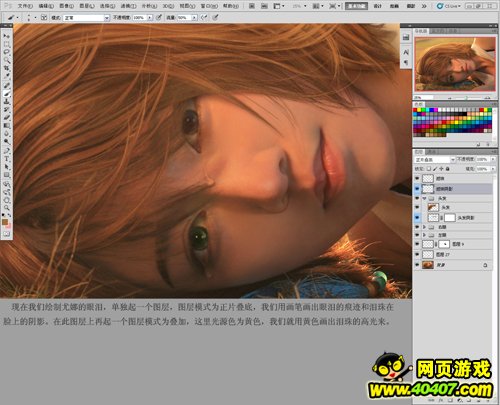Open the layer blend mode dropdown 正片叠底

click(435, 160)
